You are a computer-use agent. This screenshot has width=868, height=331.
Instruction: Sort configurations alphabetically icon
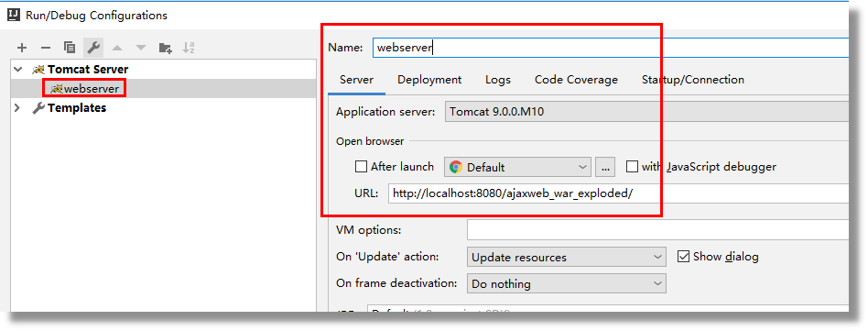[189, 48]
